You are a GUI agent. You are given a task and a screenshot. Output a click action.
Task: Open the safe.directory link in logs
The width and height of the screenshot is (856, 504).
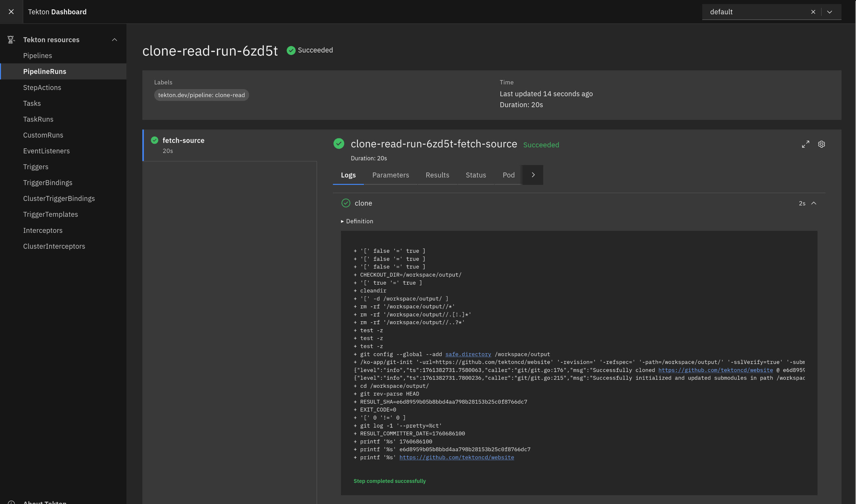(x=468, y=354)
